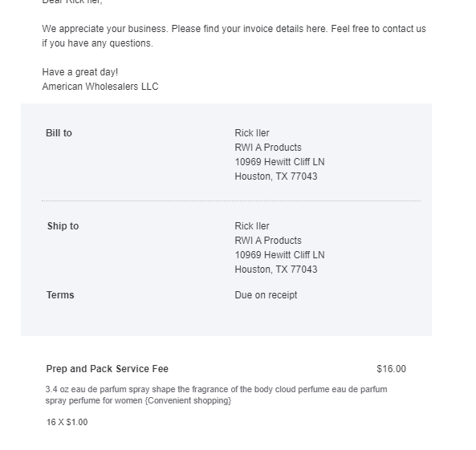
Task: Click the 10969 Hewitt Cliff LN shipping address
Action: click(279, 255)
